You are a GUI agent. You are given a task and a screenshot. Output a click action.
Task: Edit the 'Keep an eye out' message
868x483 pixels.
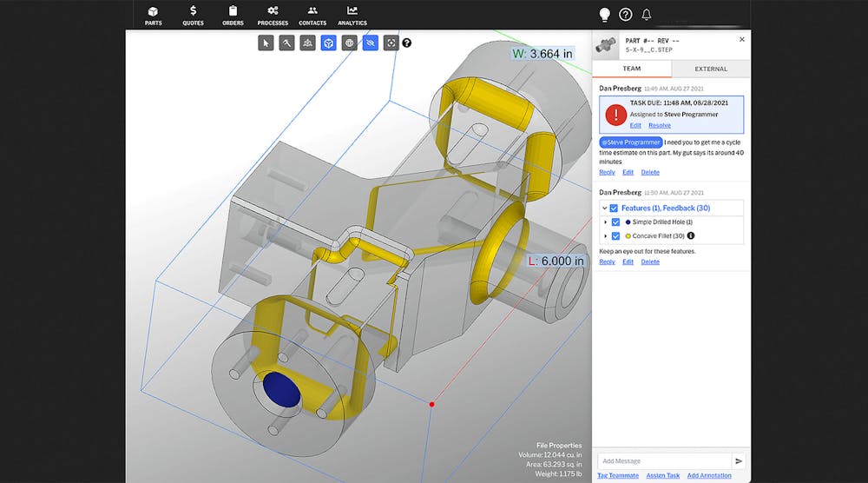click(x=628, y=262)
